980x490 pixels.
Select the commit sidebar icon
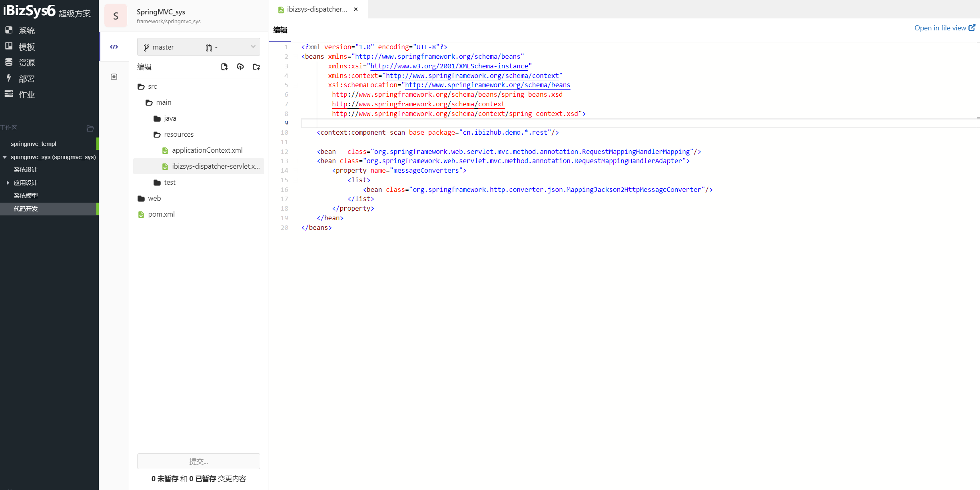click(x=114, y=77)
